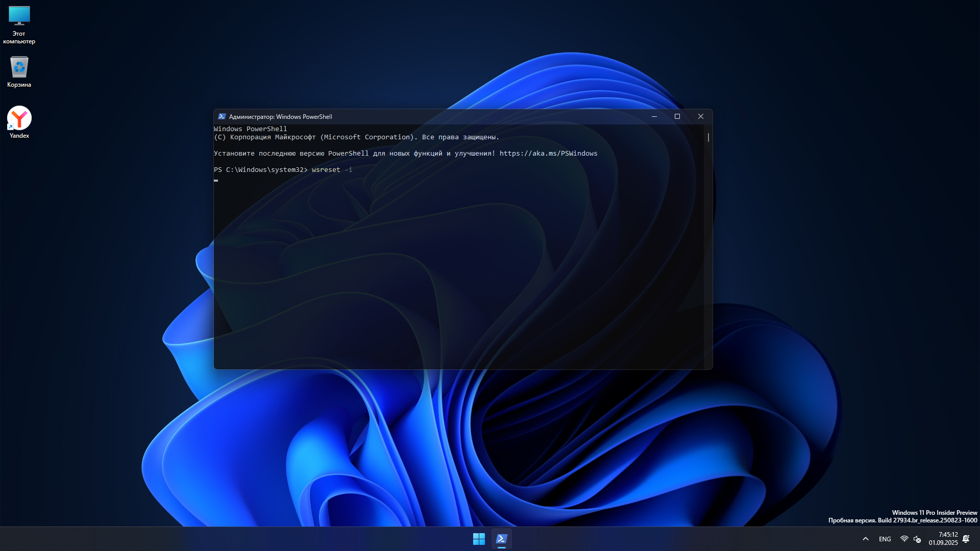This screenshot has width=980, height=551.
Task: Close the Administrator PowerShell window
Action: click(x=701, y=116)
